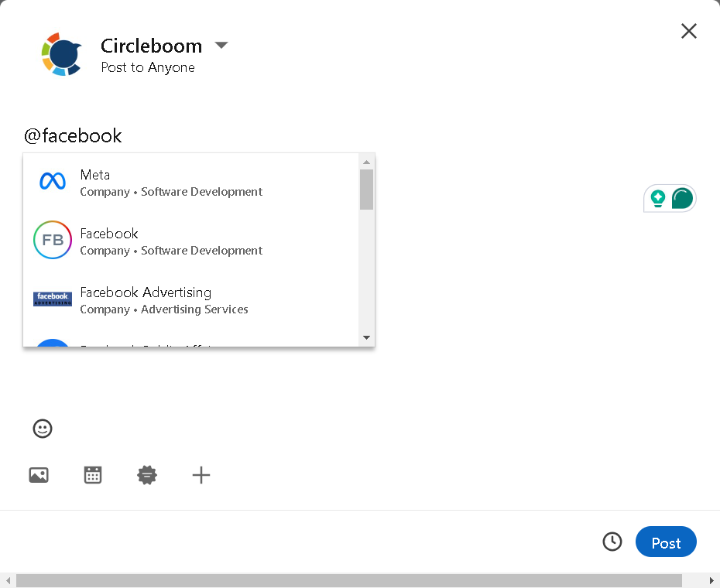720x588 pixels.
Task: Click the green lightbulb suggestion icon
Action: click(658, 198)
